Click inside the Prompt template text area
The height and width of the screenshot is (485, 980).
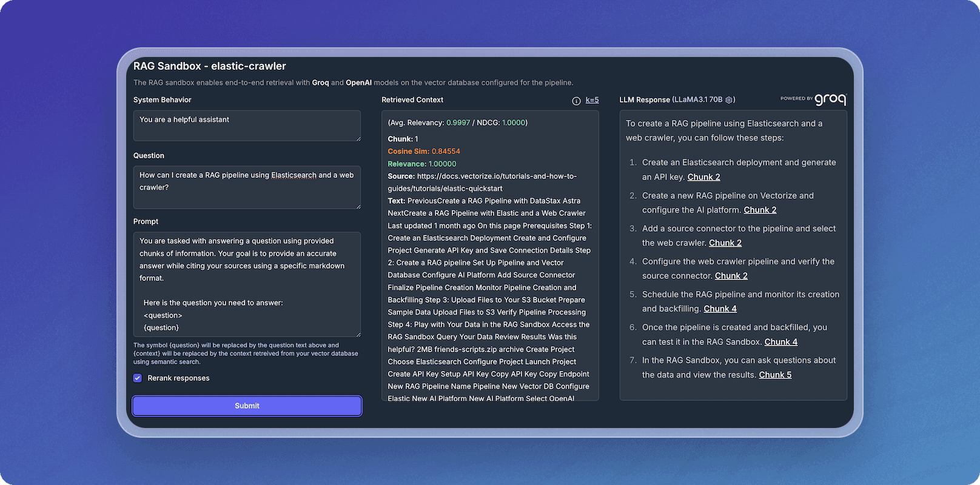pos(246,284)
